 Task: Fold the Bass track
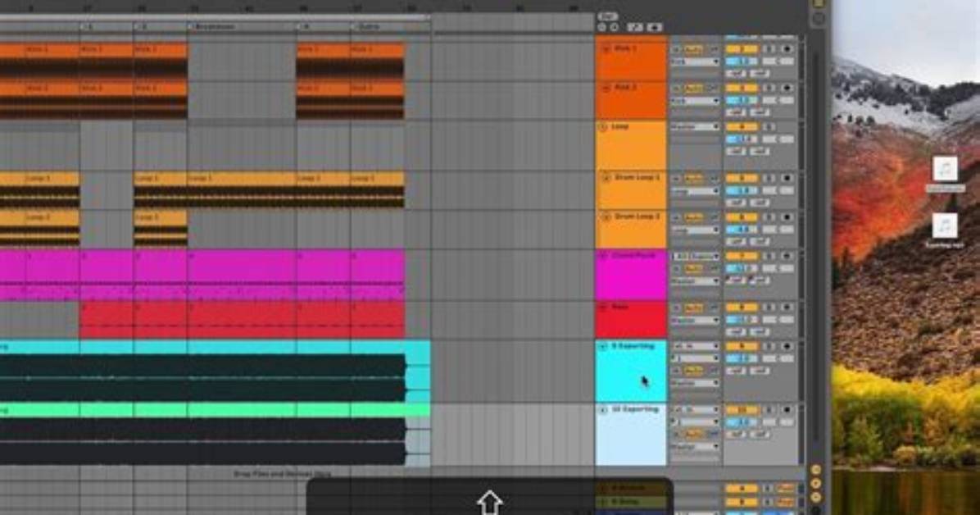pyautogui.click(x=603, y=308)
